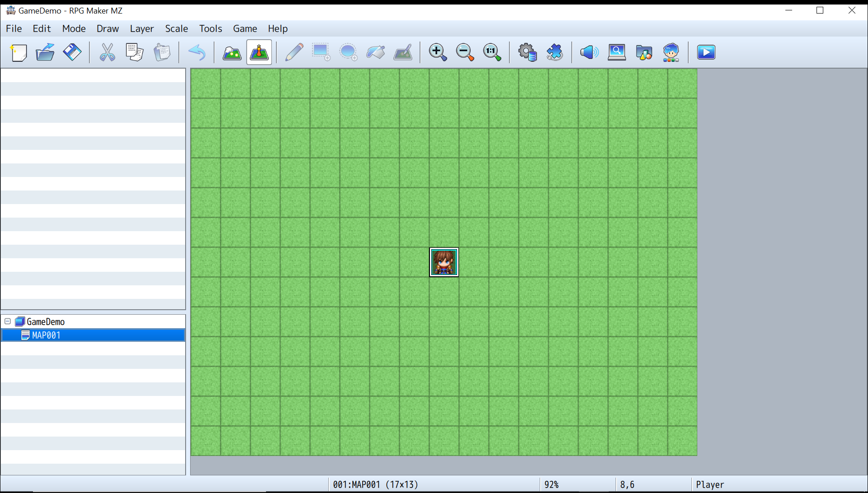Select the Flood Fill tool
The height and width of the screenshot is (493, 868).
(x=376, y=52)
